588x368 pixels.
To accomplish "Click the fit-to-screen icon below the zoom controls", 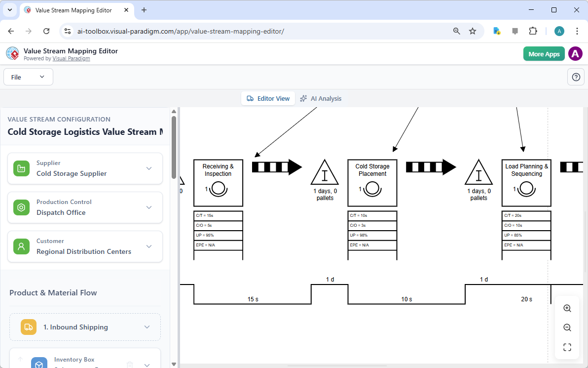I will pos(567,347).
